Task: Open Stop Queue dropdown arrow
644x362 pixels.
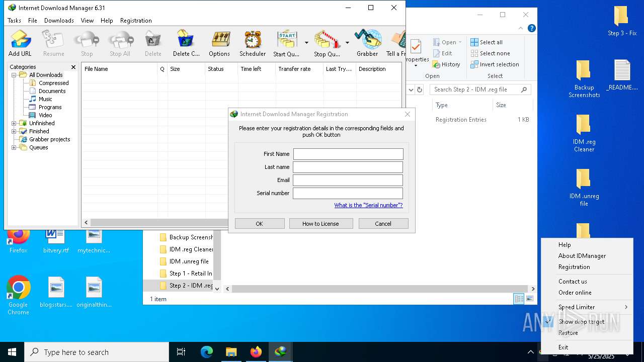Action: 347,43
